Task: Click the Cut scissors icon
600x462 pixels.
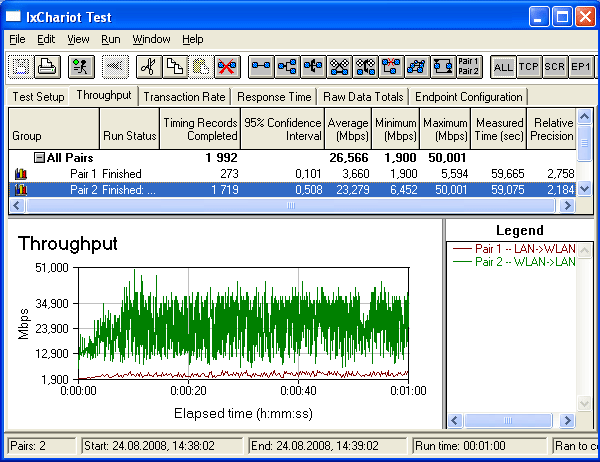Action: [149, 67]
